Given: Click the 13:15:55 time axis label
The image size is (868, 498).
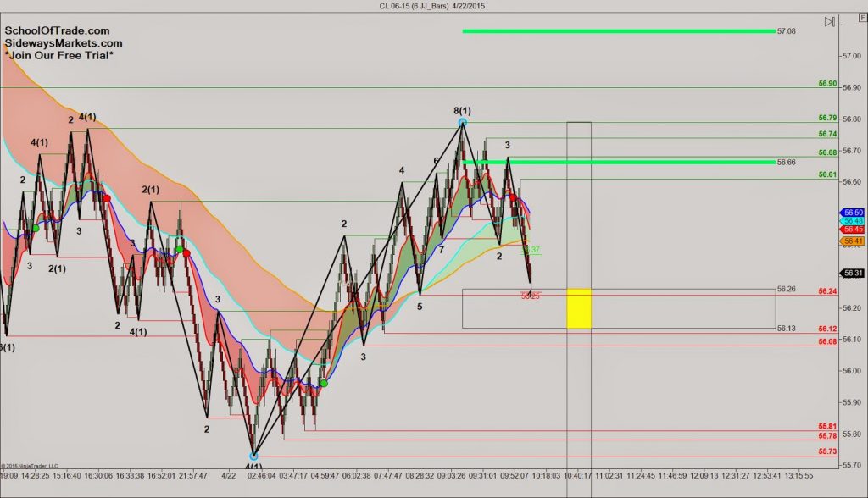Looking at the screenshot, I should [798, 475].
